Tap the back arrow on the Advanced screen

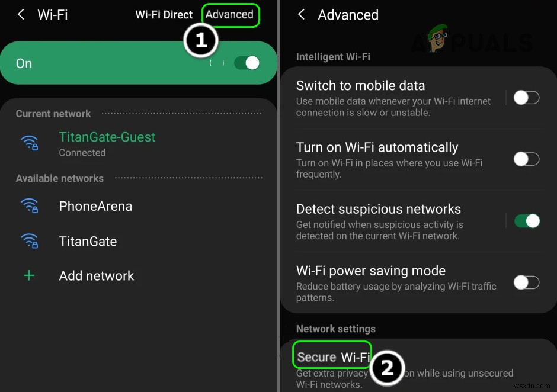point(301,15)
